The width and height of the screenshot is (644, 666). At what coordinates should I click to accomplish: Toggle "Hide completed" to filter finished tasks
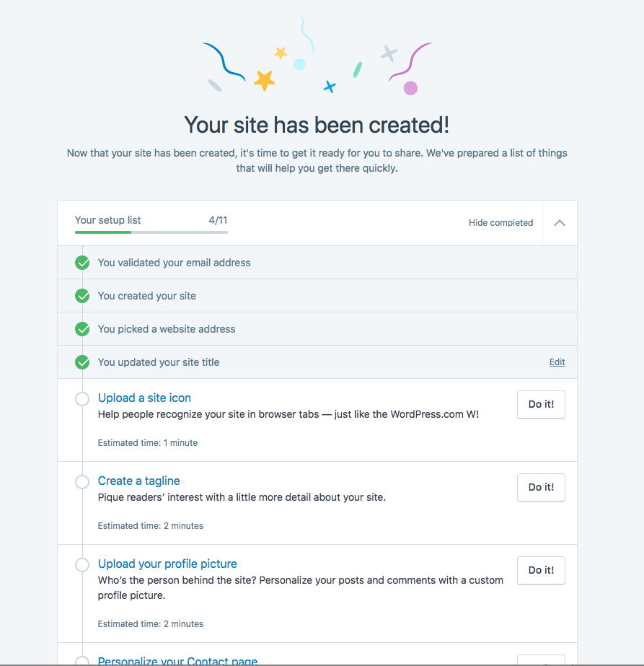(500, 222)
